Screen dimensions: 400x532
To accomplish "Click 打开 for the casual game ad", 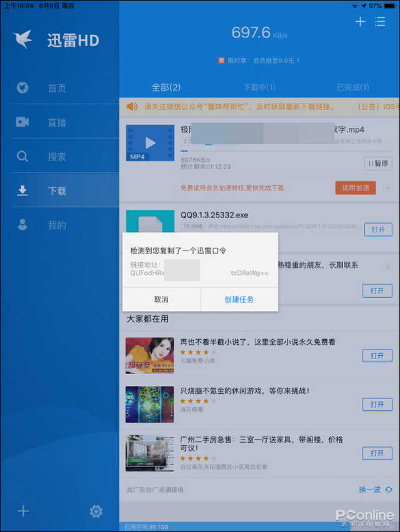I will click(377, 405).
